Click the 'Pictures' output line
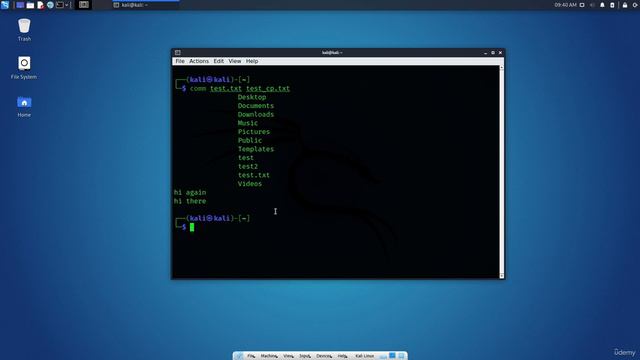This screenshot has width=640, height=360. (254, 132)
